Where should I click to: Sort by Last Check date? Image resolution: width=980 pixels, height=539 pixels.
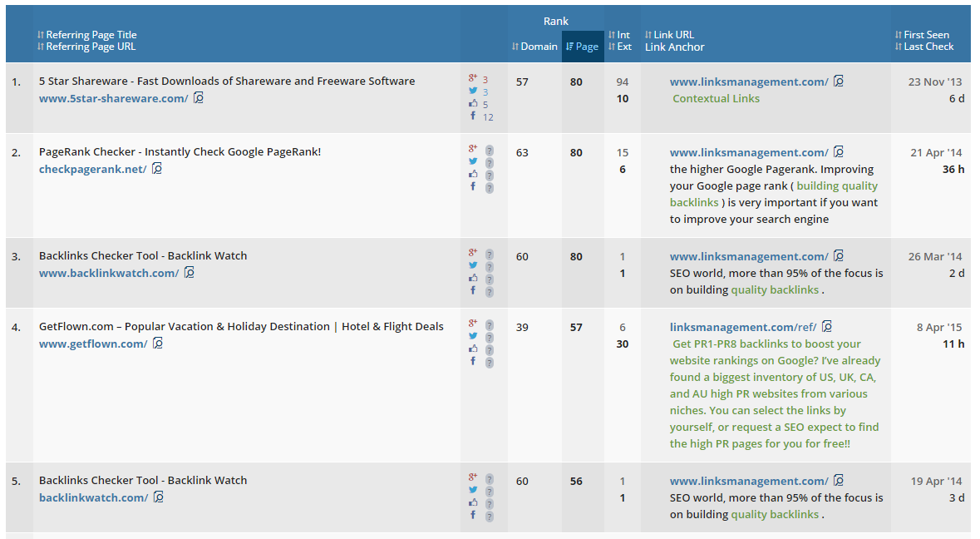[x=924, y=47]
